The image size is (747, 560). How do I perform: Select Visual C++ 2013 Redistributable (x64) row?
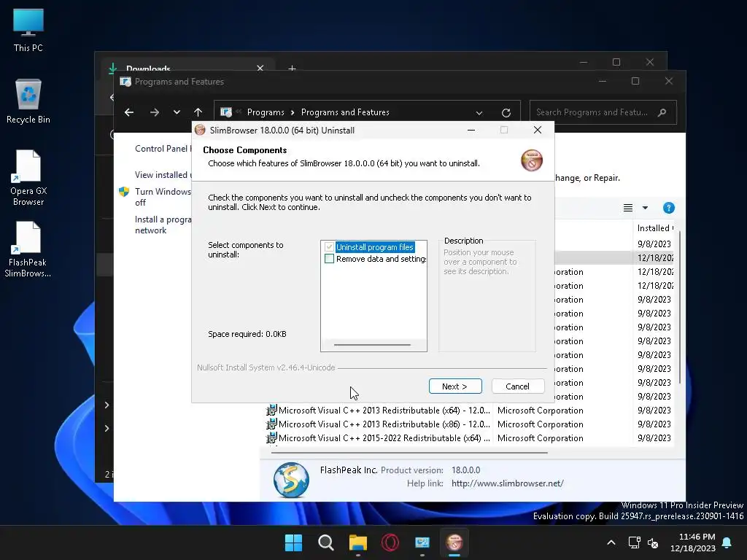click(469, 411)
